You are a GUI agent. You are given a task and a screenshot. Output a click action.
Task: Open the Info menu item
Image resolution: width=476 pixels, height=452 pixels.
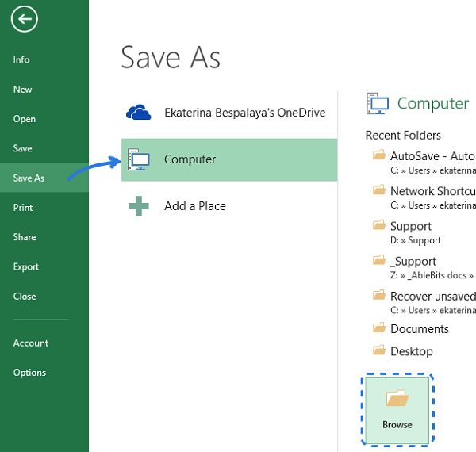[21, 60]
